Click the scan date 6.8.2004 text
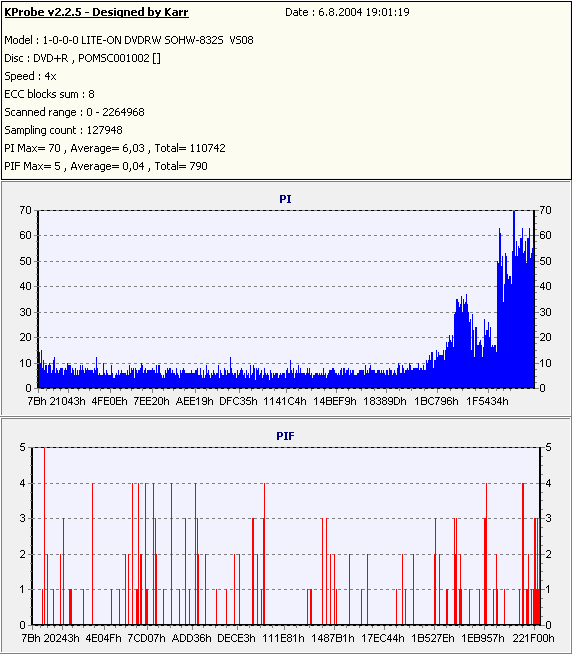The image size is (572, 654). (x=340, y=13)
